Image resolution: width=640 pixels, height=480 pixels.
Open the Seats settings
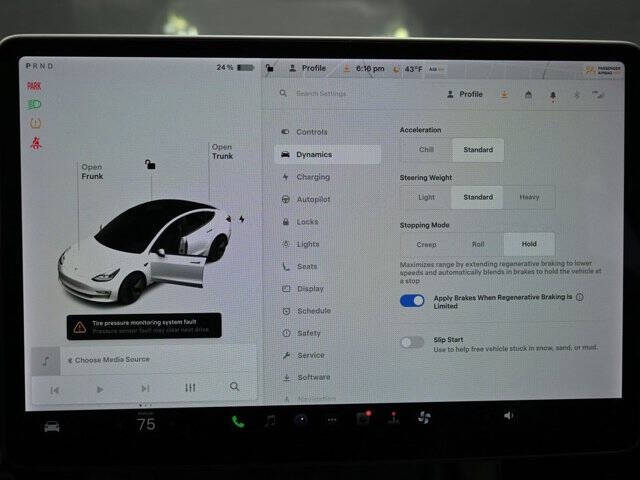coord(300,266)
